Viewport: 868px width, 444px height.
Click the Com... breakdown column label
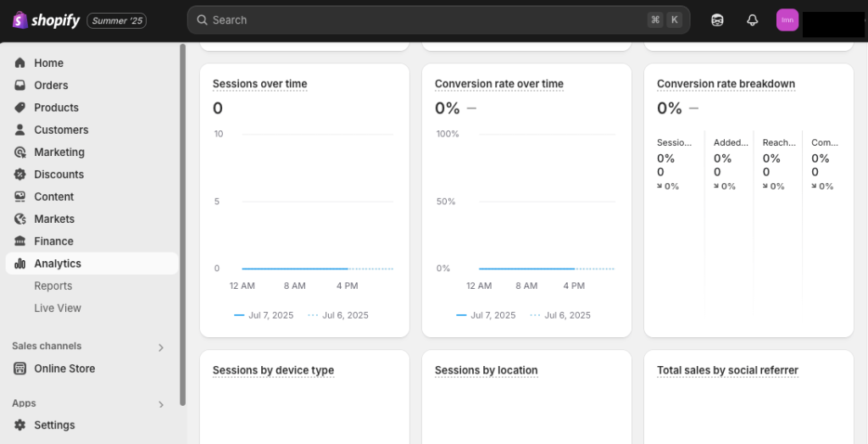click(x=825, y=142)
